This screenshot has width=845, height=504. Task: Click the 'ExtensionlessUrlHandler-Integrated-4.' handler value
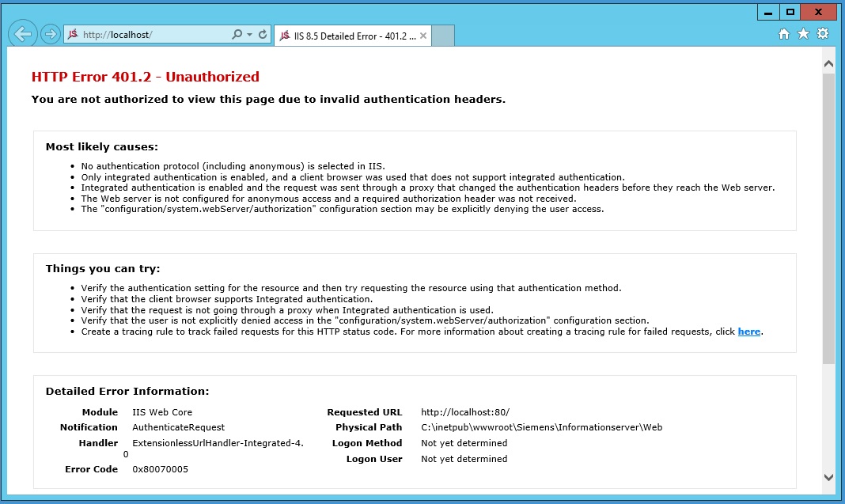[218, 443]
